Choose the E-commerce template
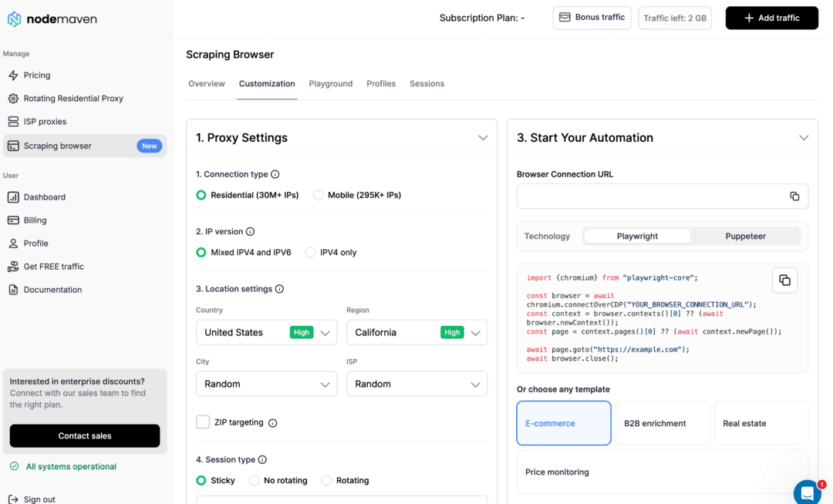This screenshot has height=504, width=833. tap(564, 423)
